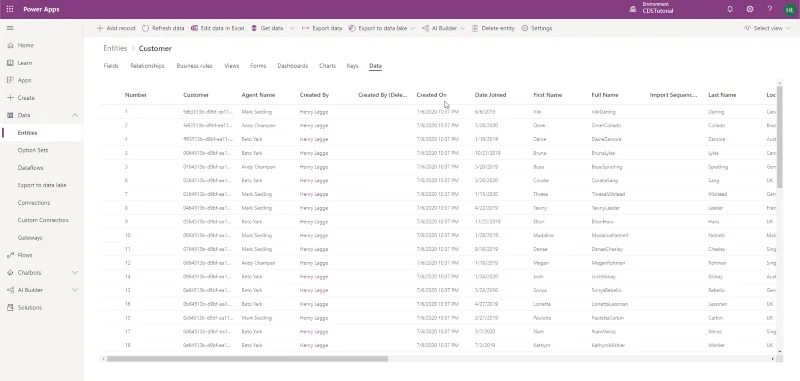
Task: Click the Power Apps title
Action: (41, 9)
